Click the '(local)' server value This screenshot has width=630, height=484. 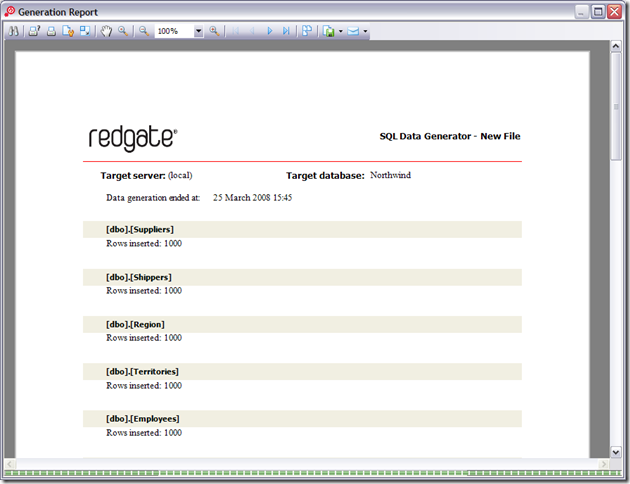coord(180,175)
